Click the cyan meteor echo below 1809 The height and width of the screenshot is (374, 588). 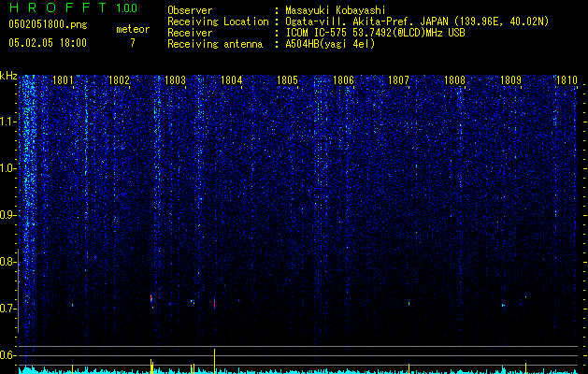[503, 306]
